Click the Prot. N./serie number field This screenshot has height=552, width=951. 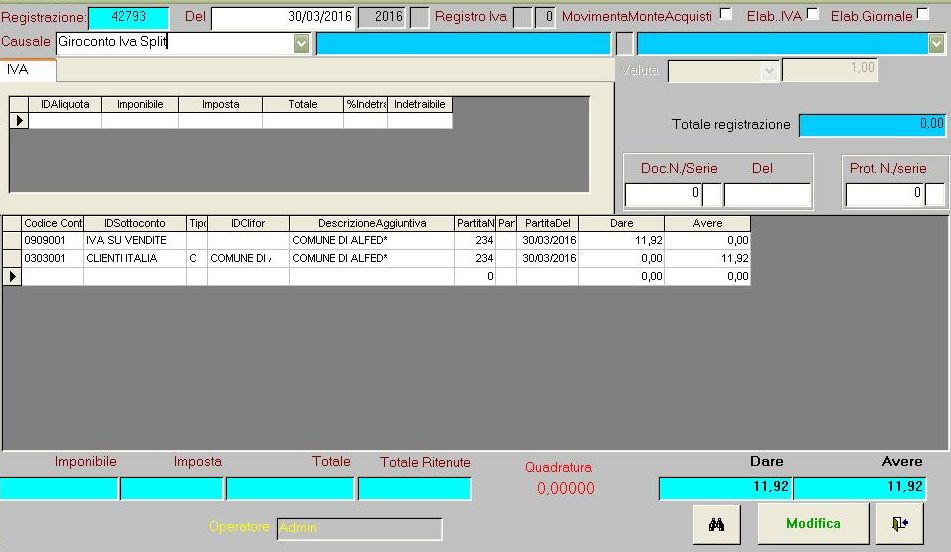pos(885,194)
